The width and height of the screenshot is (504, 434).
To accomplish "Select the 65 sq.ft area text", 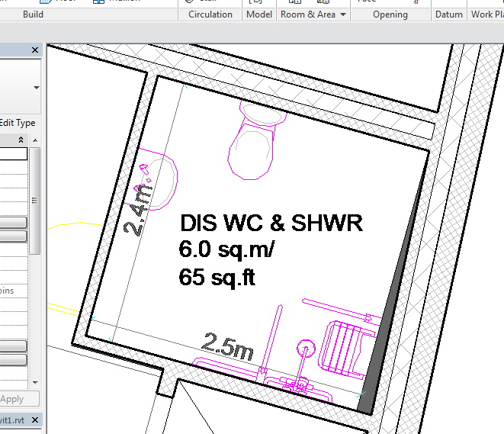I will pyautogui.click(x=217, y=277).
